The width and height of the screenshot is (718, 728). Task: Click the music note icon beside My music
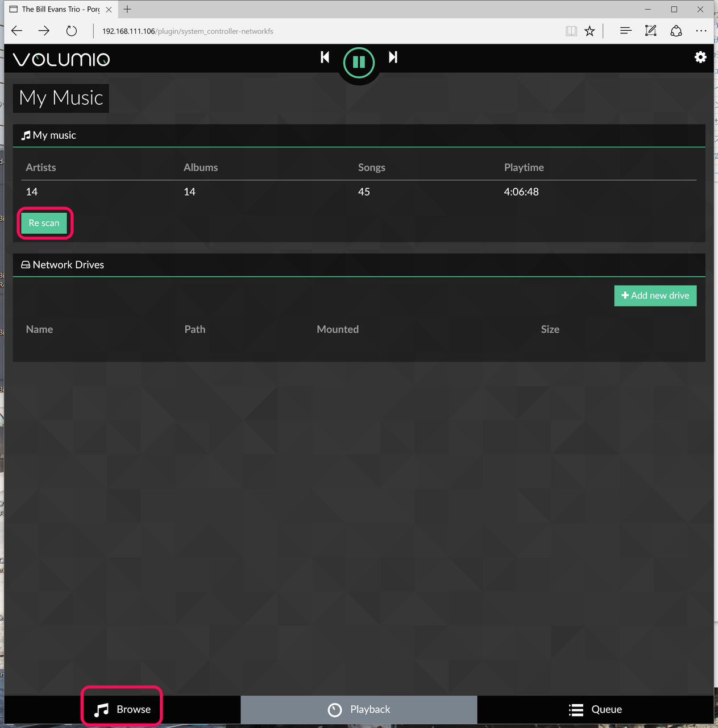pyautogui.click(x=26, y=135)
